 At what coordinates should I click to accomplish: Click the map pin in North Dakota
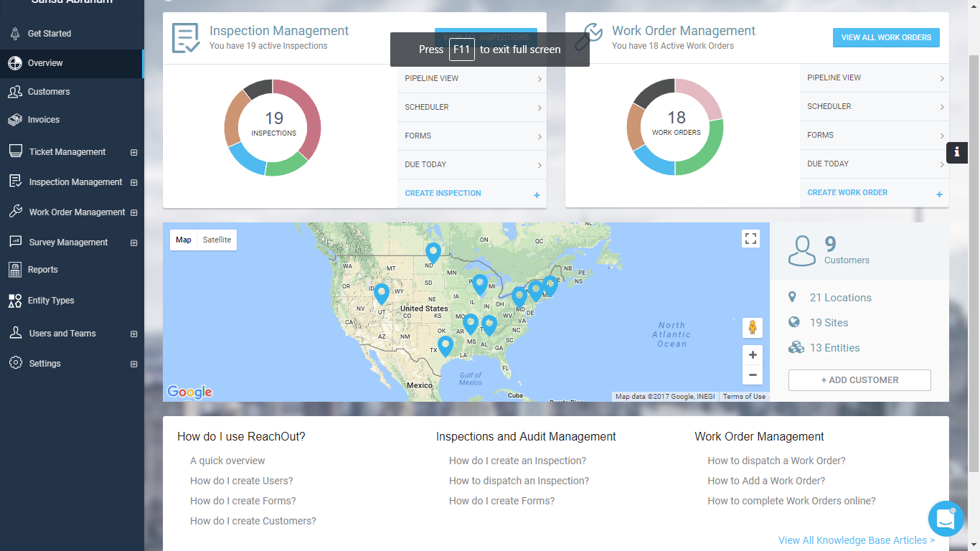[433, 253]
